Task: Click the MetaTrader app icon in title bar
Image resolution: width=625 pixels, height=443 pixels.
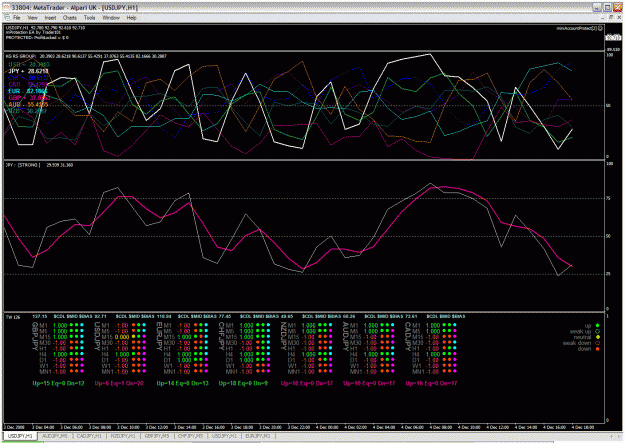Action: click(6, 7)
